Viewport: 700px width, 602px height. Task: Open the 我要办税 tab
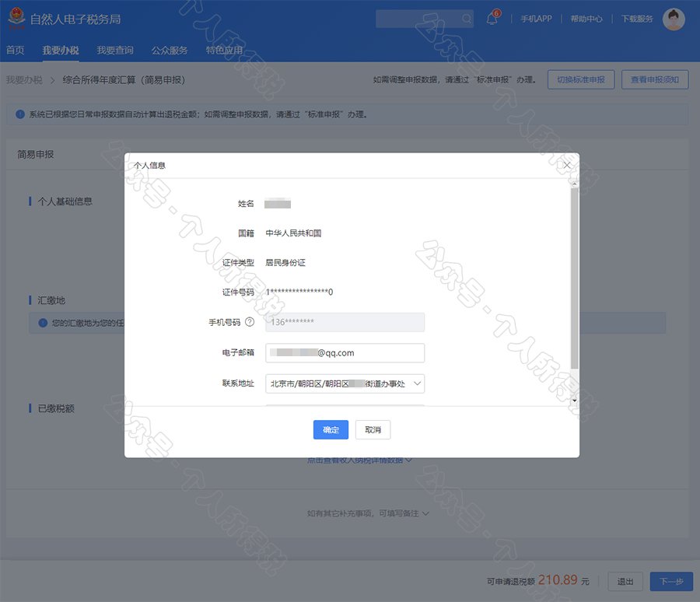click(x=61, y=51)
